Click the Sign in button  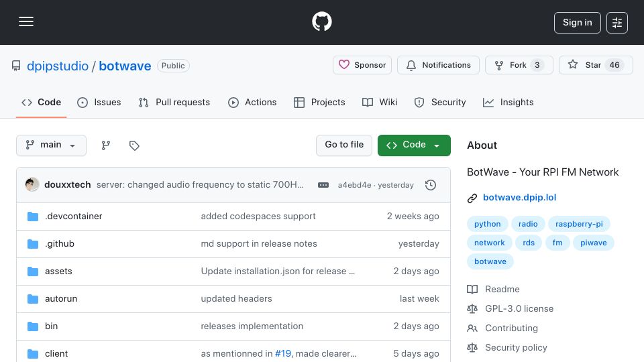pyautogui.click(x=577, y=23)
